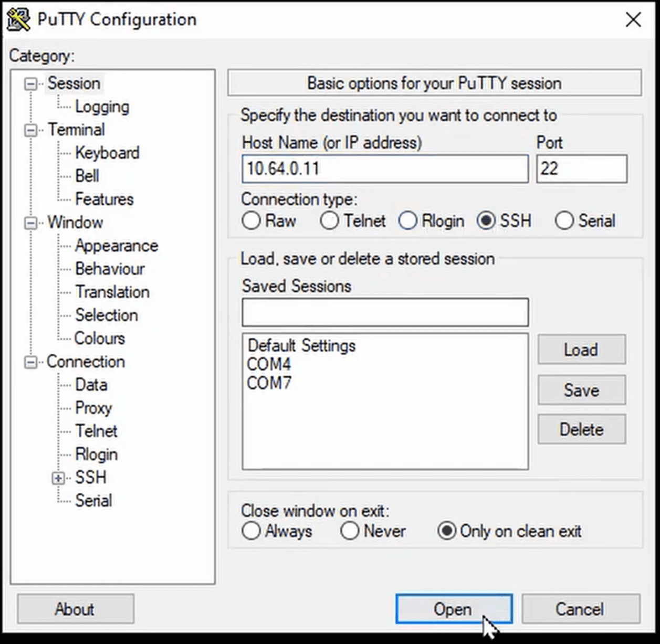Select the Telnet connection type

[330, 221]
